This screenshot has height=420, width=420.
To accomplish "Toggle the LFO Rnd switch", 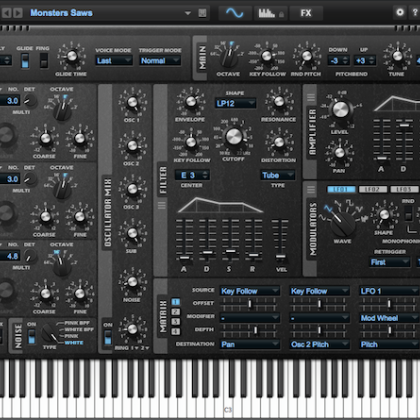I will coord(408,213).
